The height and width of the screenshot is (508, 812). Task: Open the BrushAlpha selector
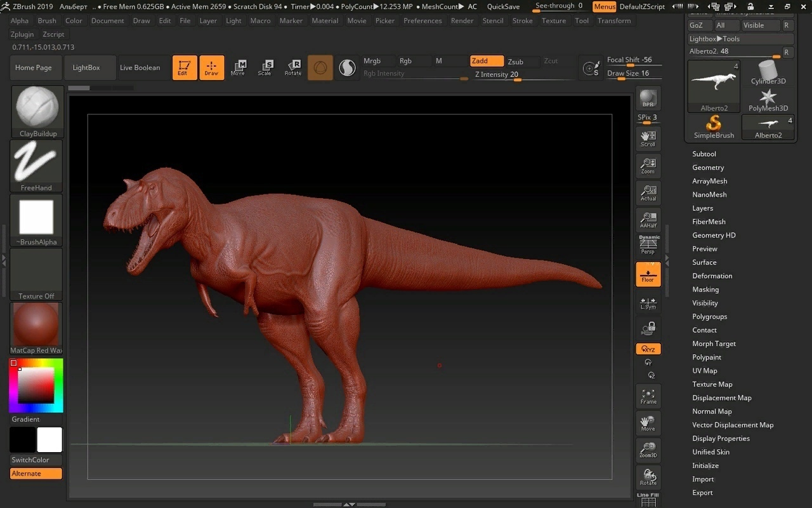point(36,220)
